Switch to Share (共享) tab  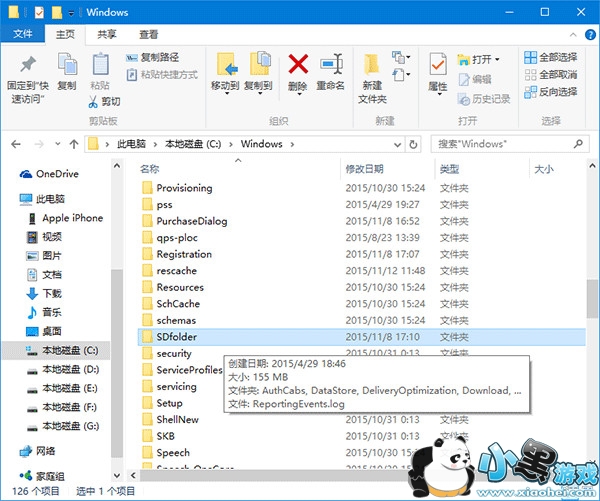click(106, 34)
